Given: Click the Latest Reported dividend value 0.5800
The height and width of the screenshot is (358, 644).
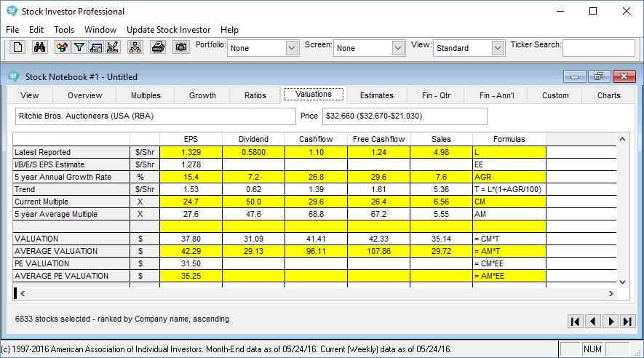Looking at the screenshot, I should coord(253,152).
